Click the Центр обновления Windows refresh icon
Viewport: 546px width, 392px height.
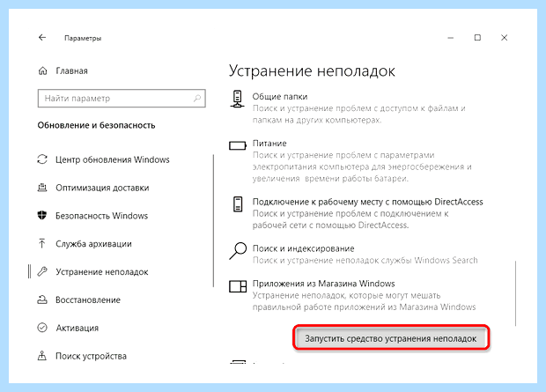(42, 159)
